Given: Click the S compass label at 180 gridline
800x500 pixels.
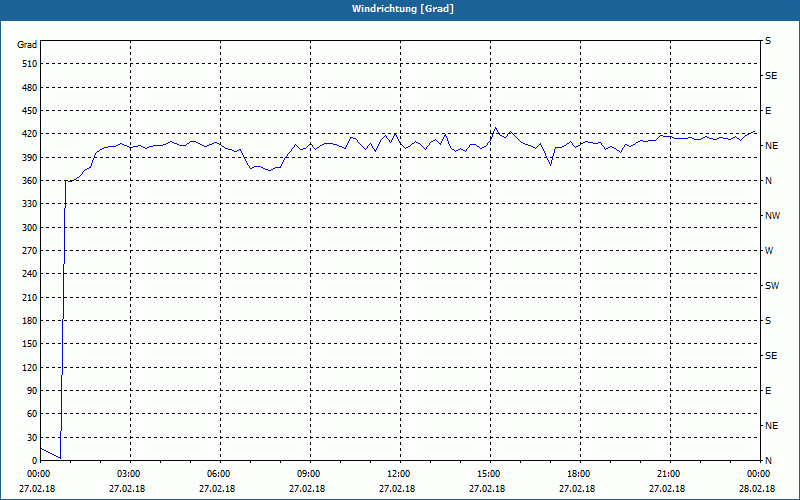Looking at the screenshot, I should (x=768, y=321).
